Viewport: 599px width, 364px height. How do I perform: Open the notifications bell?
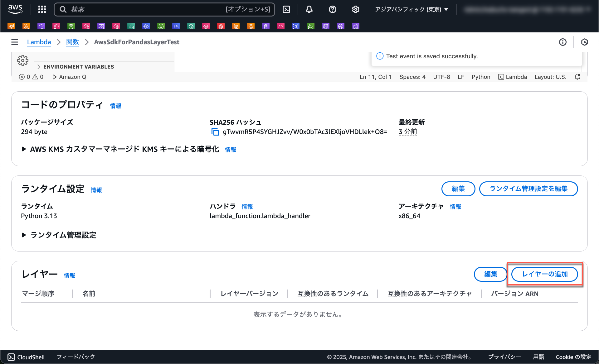[309, 9]
